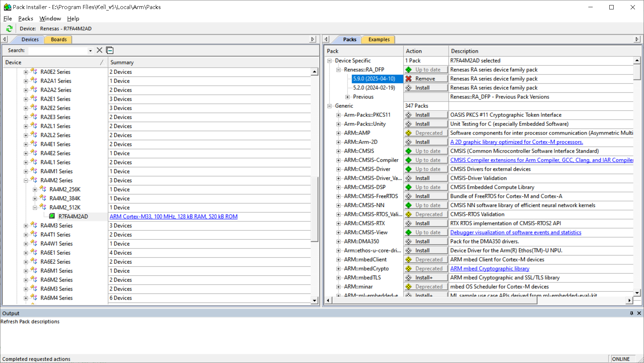Select the R7FA4M2AD device chip icon

coord(52,216)
